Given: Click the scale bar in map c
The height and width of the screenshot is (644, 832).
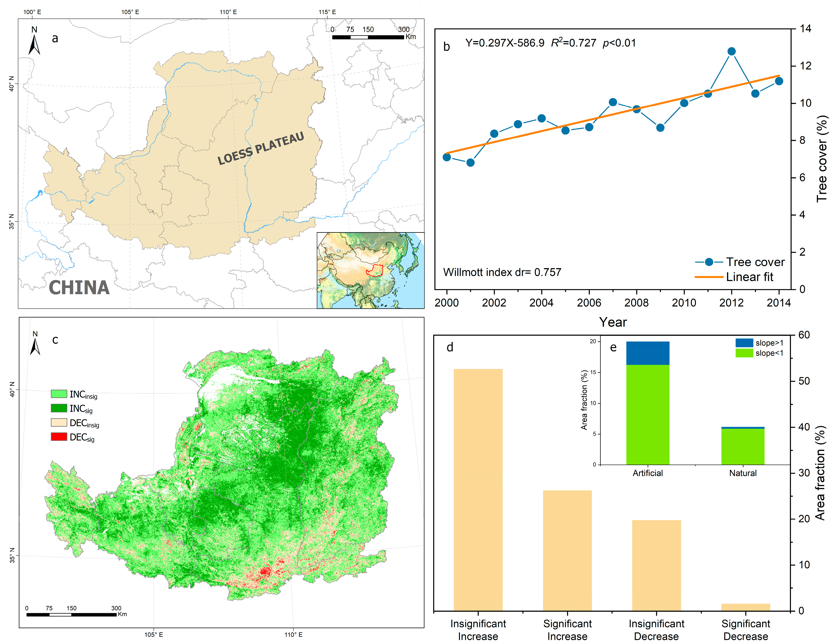Looking at the screenshot, I should tap(76, 611).
